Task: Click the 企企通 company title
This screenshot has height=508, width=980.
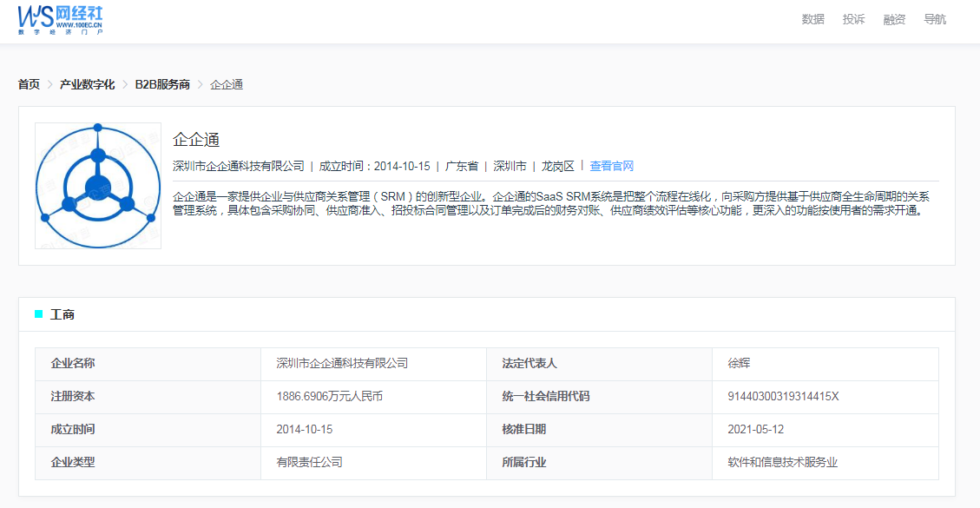Action: pos(196,140)
